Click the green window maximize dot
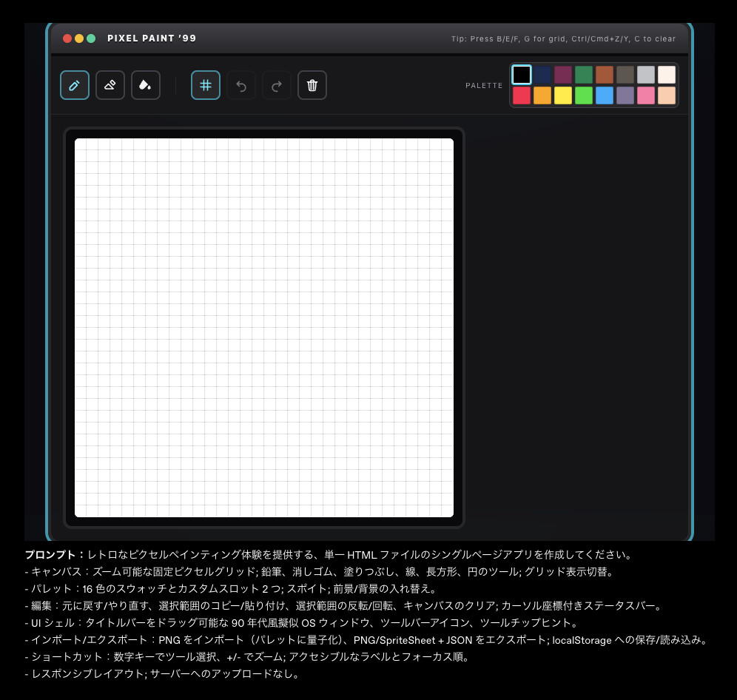 [x=91, y=38]
